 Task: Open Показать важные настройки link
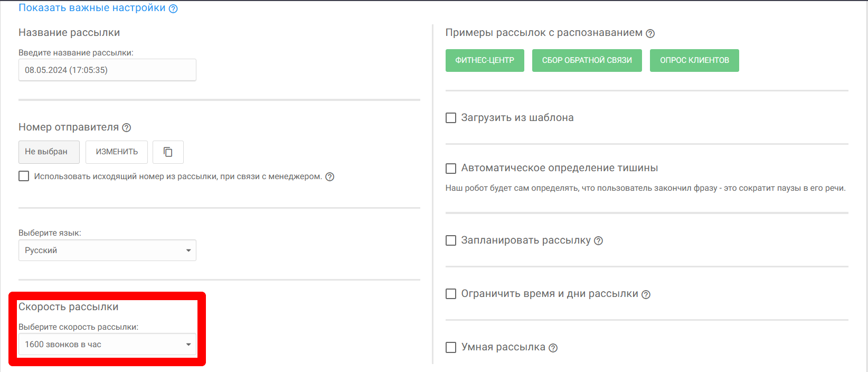(x=92, y=8)
